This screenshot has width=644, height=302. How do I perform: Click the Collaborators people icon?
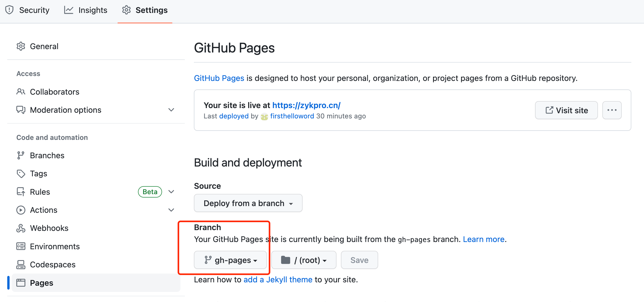[x=21, y=92]
